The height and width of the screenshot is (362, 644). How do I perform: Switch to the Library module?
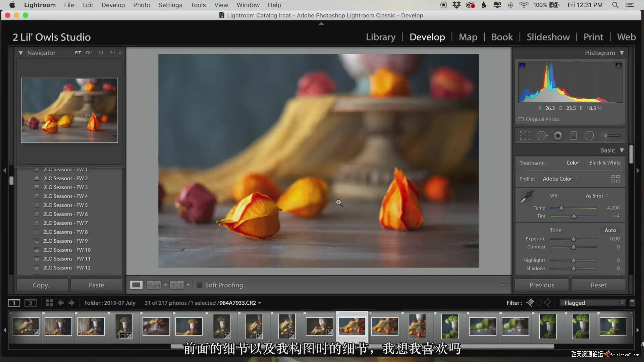tap(381, 37)
